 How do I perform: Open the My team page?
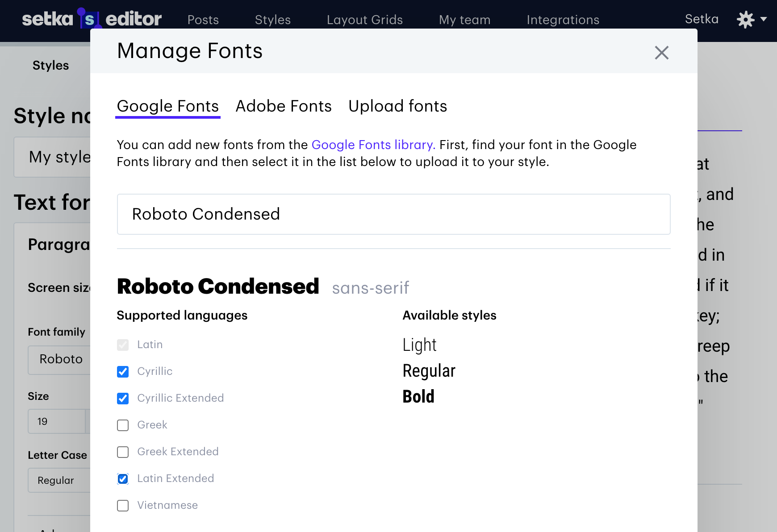[464, 20]
